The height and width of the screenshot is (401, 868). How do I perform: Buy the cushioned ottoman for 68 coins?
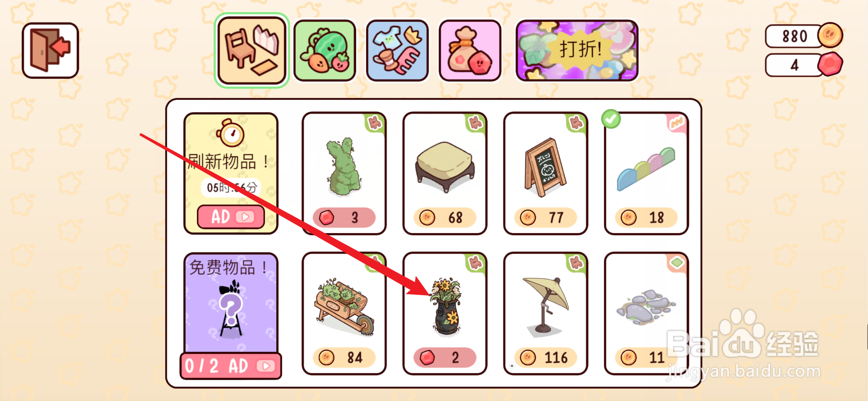[x=445, y=173]
